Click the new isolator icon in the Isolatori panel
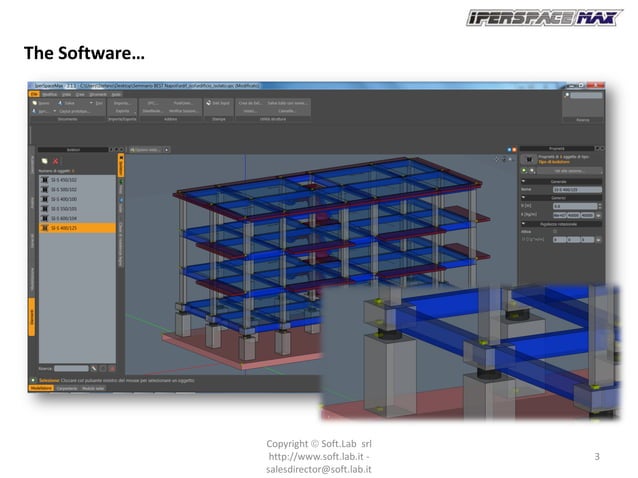Image resolution: width=638 pixels, height=478 pixels. point(44,161)
